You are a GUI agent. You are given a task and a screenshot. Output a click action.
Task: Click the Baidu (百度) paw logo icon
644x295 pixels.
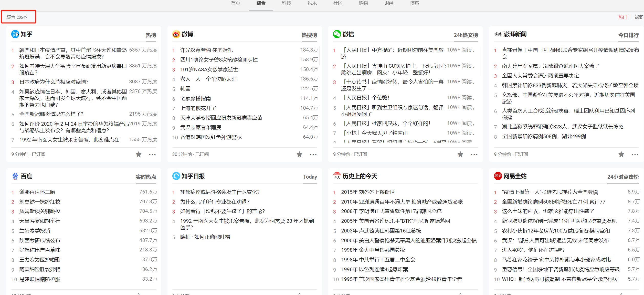pyautogui.click(x=15, y=176)
